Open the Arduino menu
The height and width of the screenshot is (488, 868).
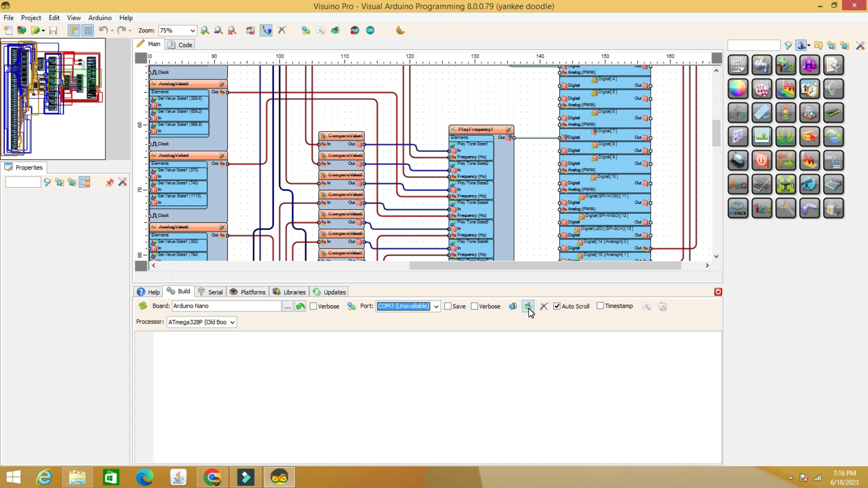click(100, 18)
